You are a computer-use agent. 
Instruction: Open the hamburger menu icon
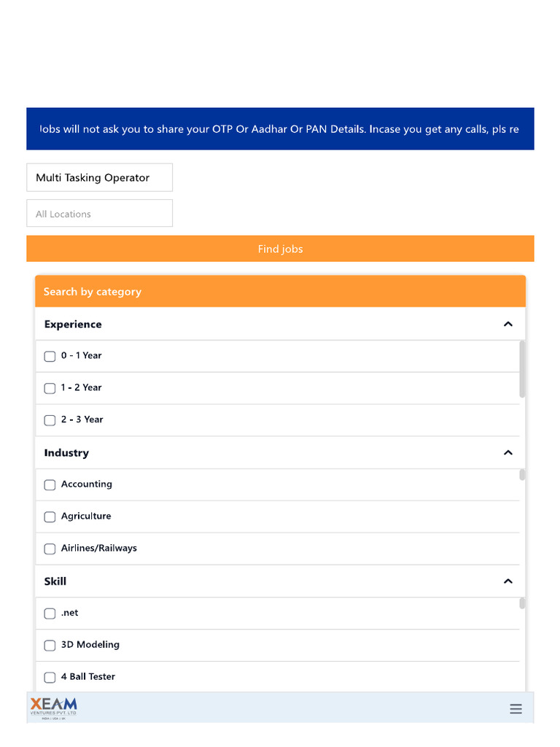pyautogui.click(x=516, y=709)
